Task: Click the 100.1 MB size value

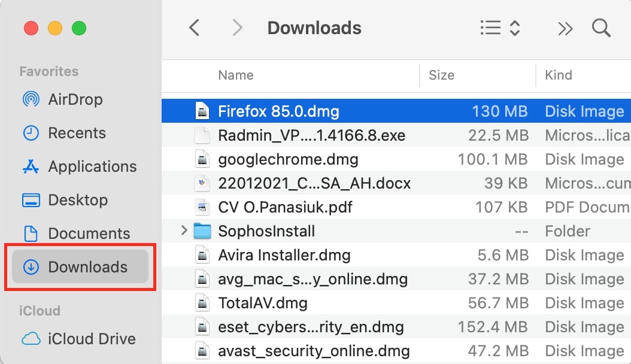Action: [493, 160]
